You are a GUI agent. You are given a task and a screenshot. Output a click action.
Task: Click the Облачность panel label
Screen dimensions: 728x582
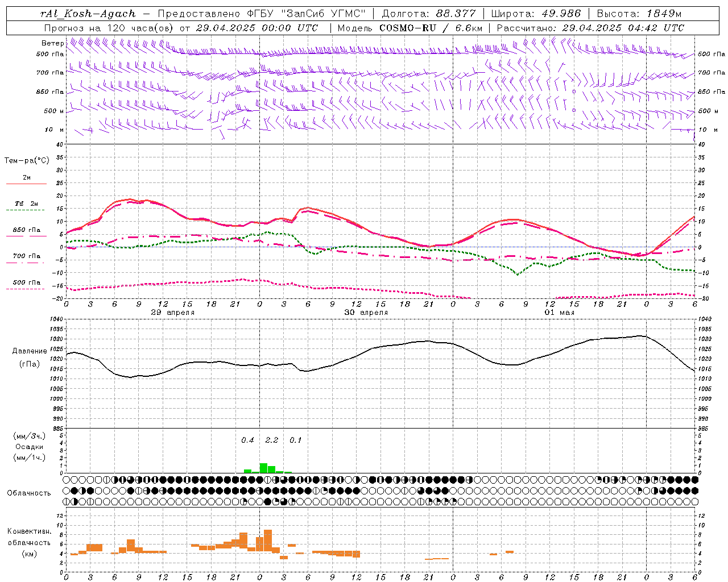click(x=29, y=493)
